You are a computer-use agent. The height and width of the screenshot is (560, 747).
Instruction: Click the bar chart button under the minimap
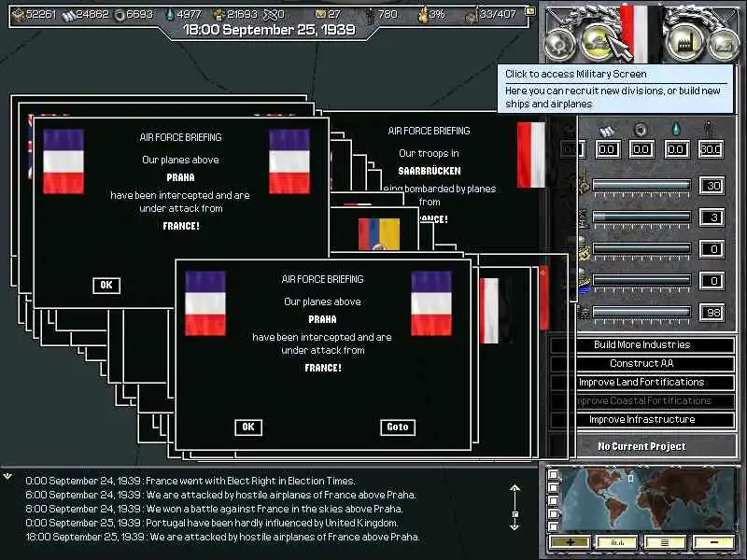[x=617, y=542]
